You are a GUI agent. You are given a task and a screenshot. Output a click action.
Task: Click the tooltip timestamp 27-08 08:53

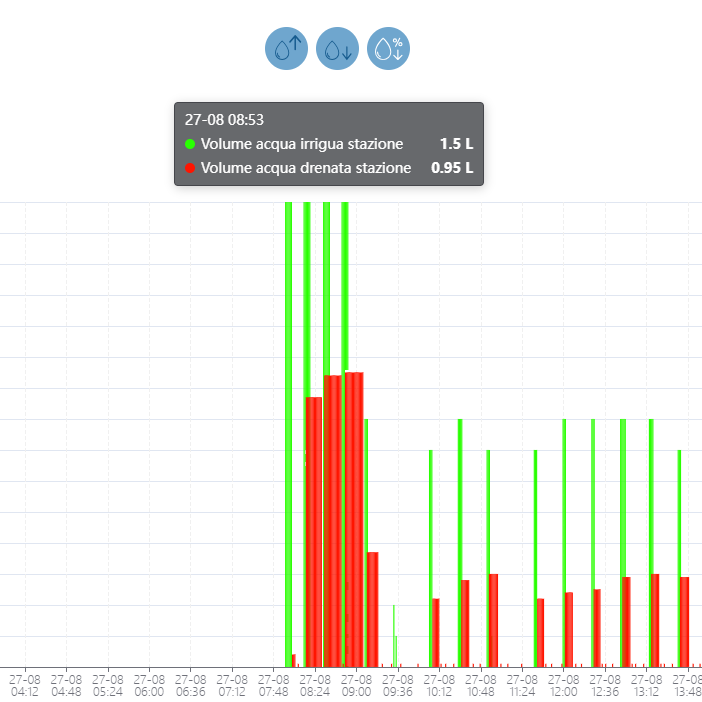coord(224,120)
